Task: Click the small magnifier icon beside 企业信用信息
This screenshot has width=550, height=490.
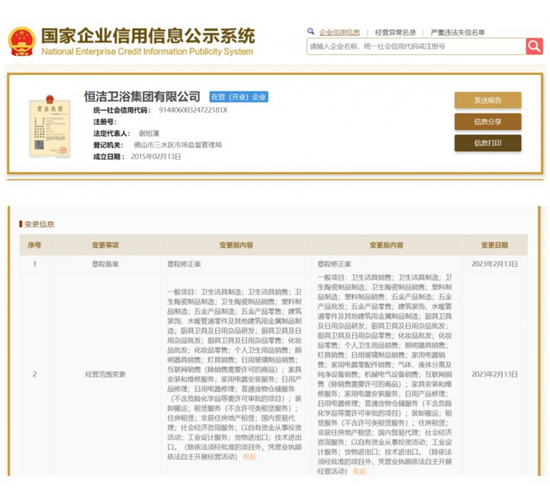Action: [311, 31]
